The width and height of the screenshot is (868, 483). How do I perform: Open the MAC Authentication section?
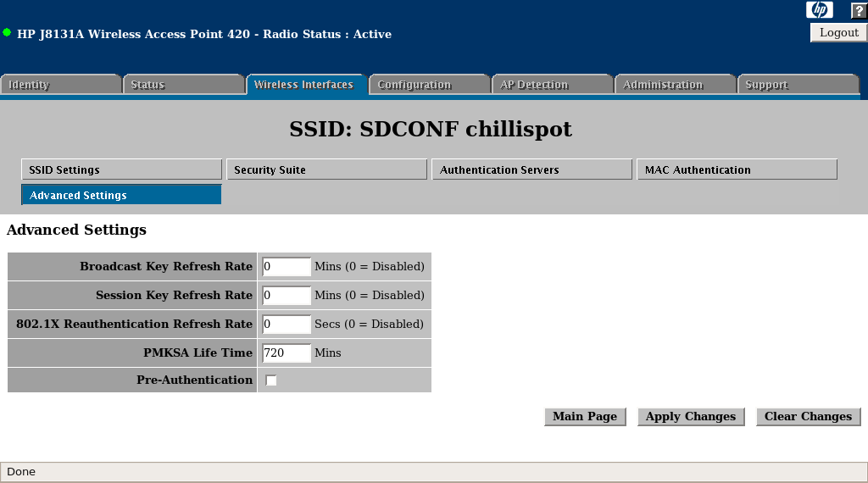coord(737,169)
